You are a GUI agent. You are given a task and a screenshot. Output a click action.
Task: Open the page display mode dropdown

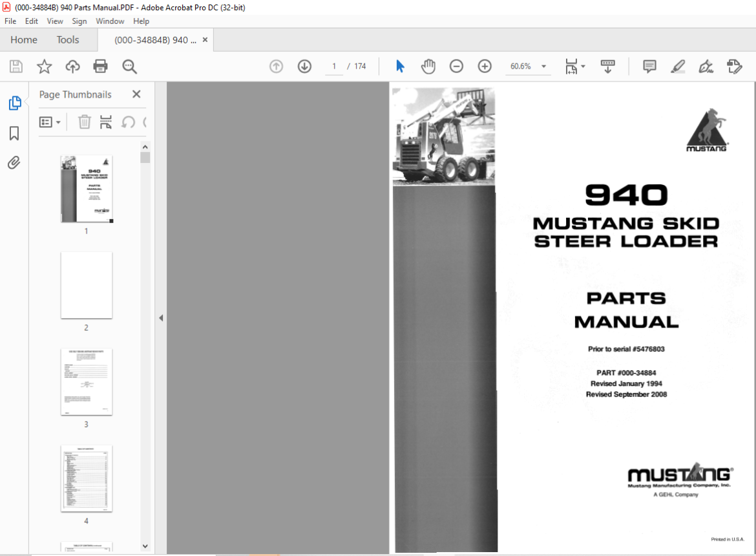[x=574, y=66]
